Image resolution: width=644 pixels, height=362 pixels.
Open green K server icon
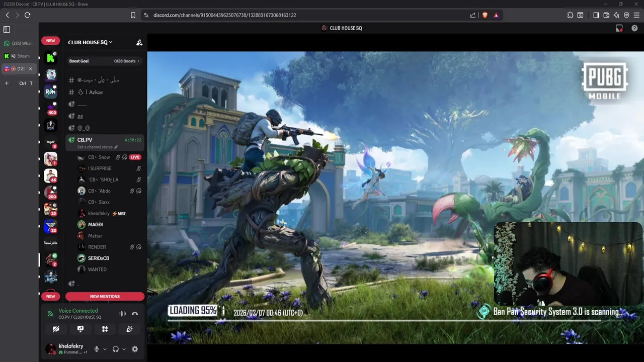coord(51,57)
